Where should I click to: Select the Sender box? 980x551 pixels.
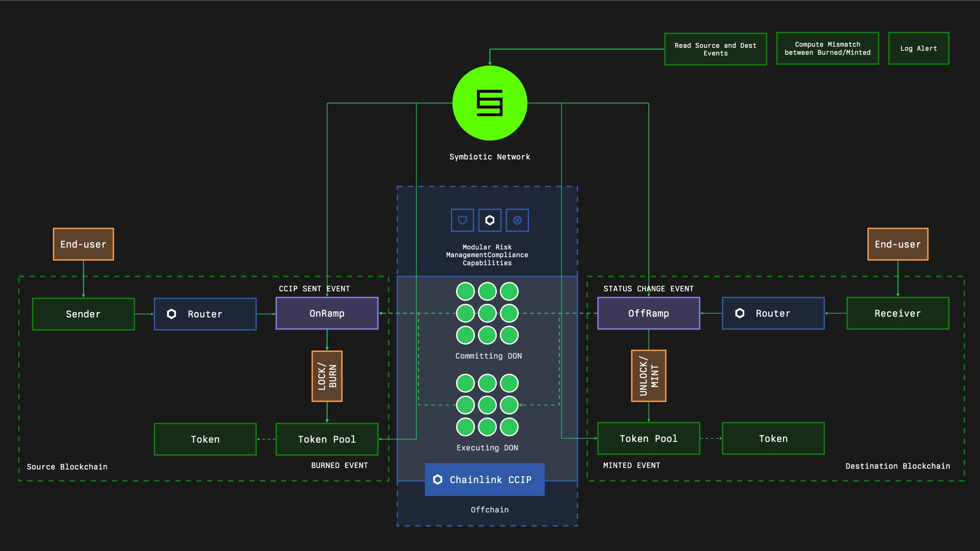(x=83, y=314)
